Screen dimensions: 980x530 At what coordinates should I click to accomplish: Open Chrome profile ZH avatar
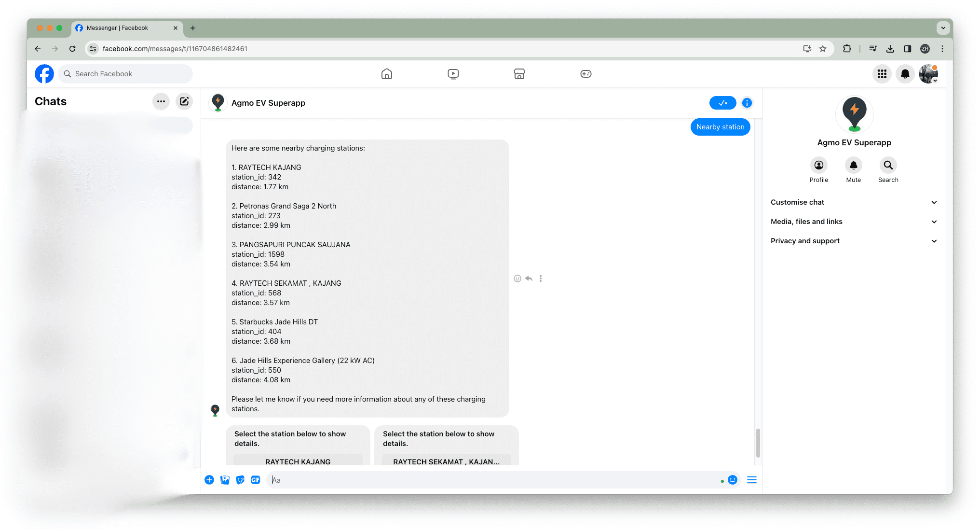[925, 49]
